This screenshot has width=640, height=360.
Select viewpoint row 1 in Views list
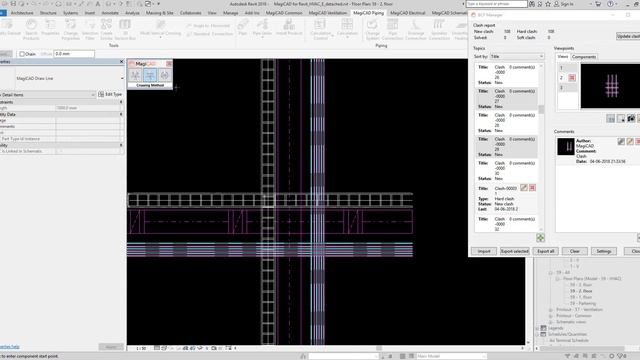click(567, 68)
